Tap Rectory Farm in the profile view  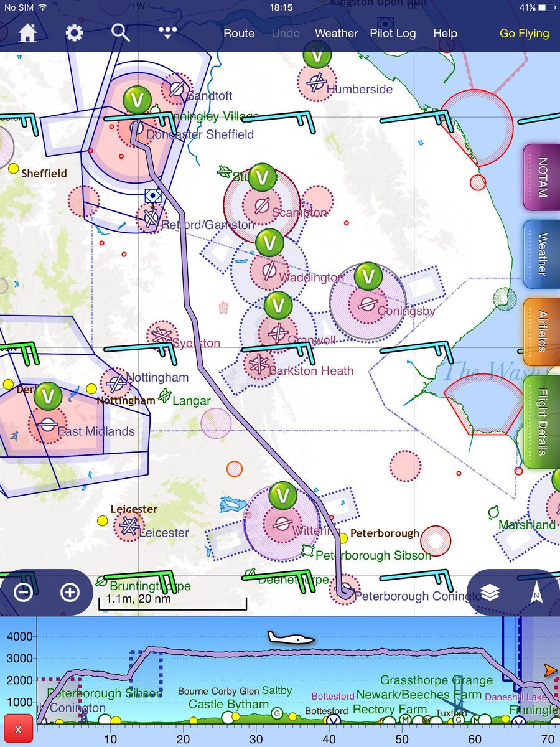[390, 709]
